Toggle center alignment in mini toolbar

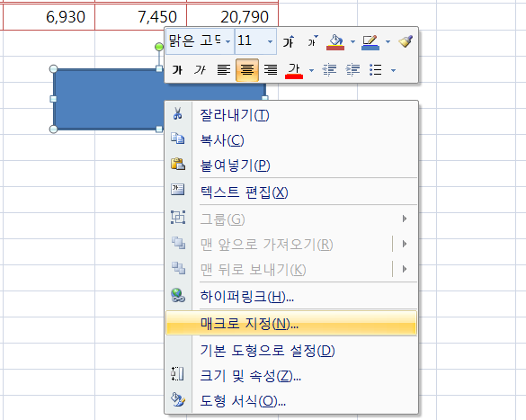coord(247,70)
